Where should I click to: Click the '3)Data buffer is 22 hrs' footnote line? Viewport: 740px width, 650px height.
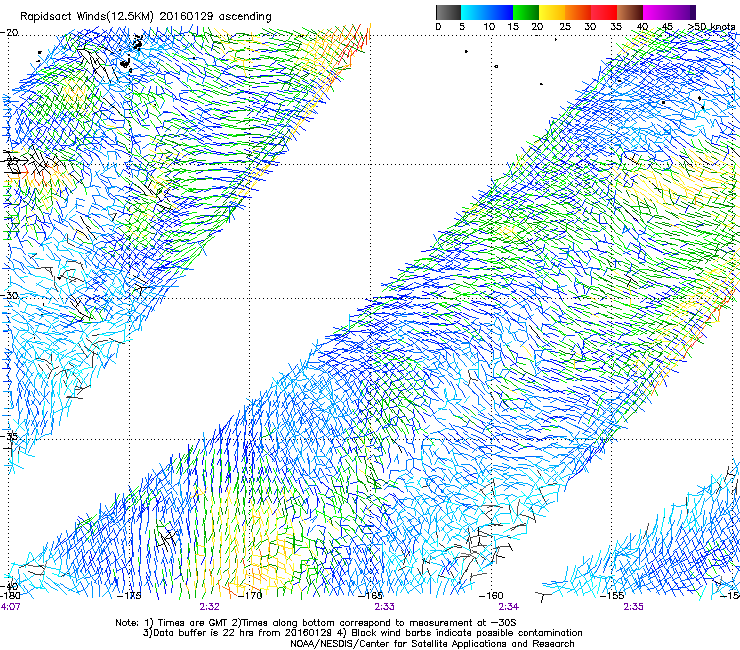click(362, 633)
